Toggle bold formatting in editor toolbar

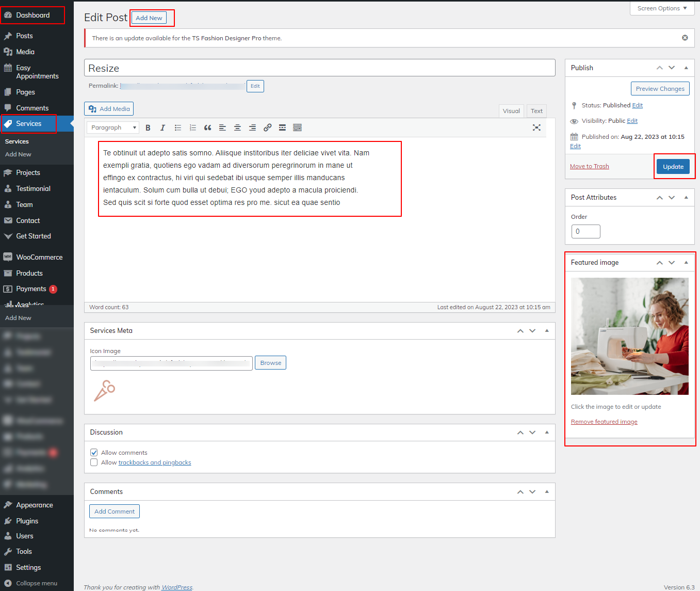click(x=148, y=127)
